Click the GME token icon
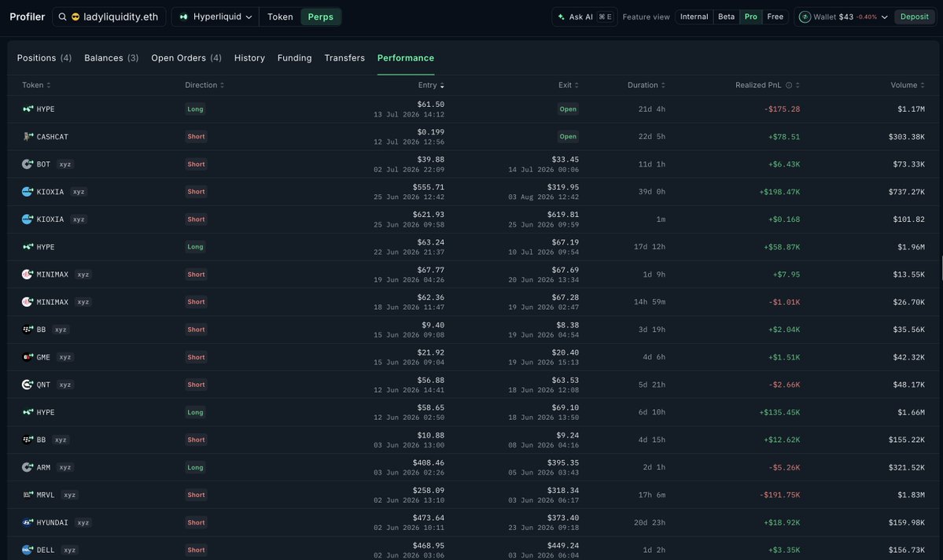This screenshot has width=943, height=560. pos(28,357)
